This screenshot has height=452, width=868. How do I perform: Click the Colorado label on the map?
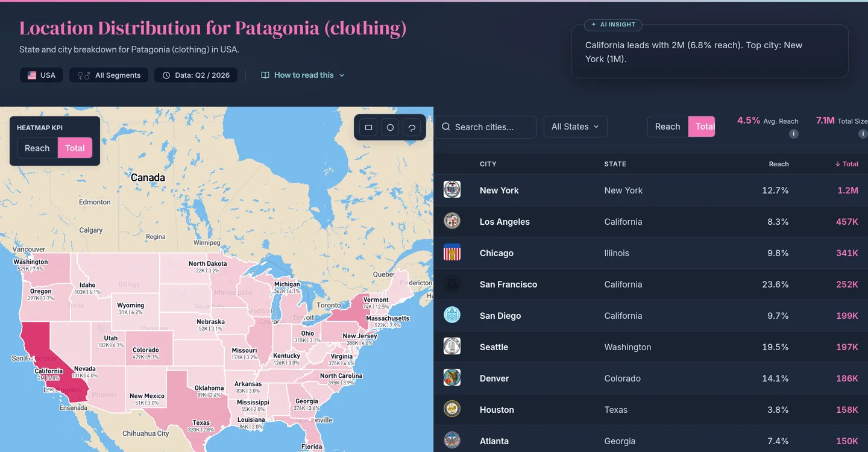pyautogui.click(x=146, y=350)
